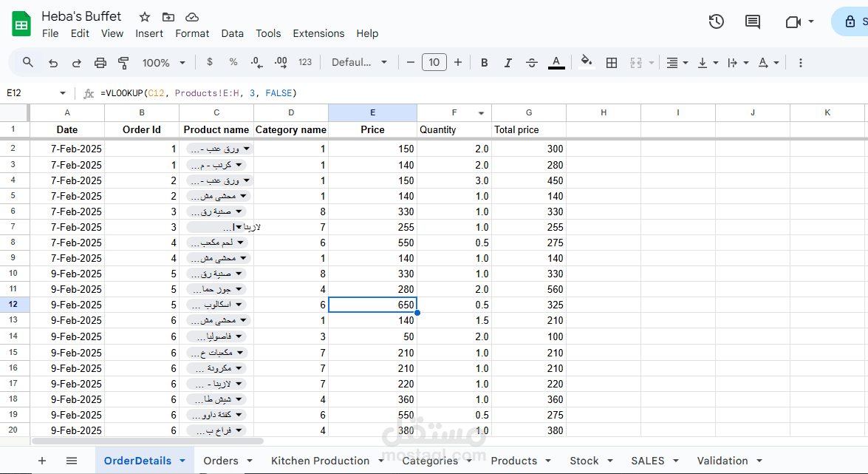Screen dimensions: 868x474
Task: Open the horizontal align dropdown
Action: coord(677,63)
